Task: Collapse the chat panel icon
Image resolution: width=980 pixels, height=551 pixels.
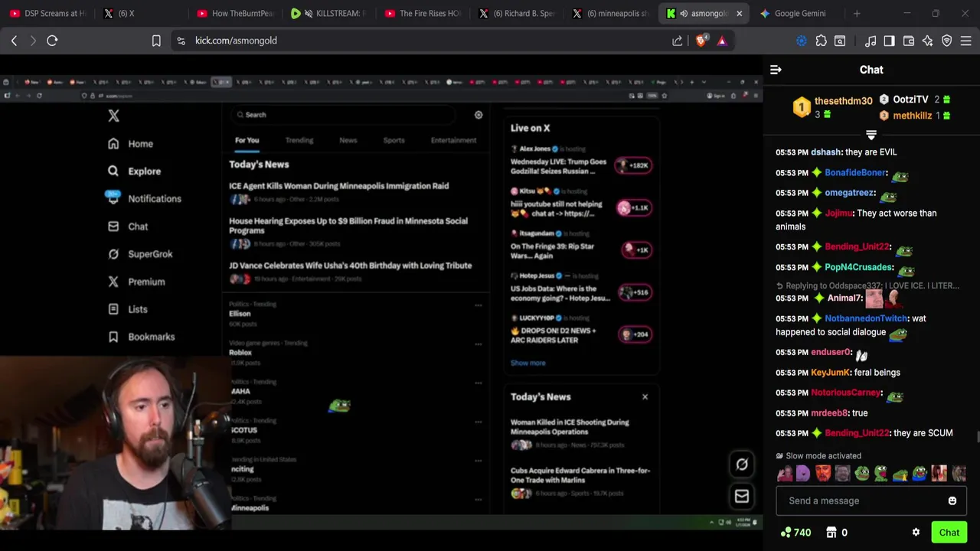Action: pyautogui.click(x=776, y=70)
